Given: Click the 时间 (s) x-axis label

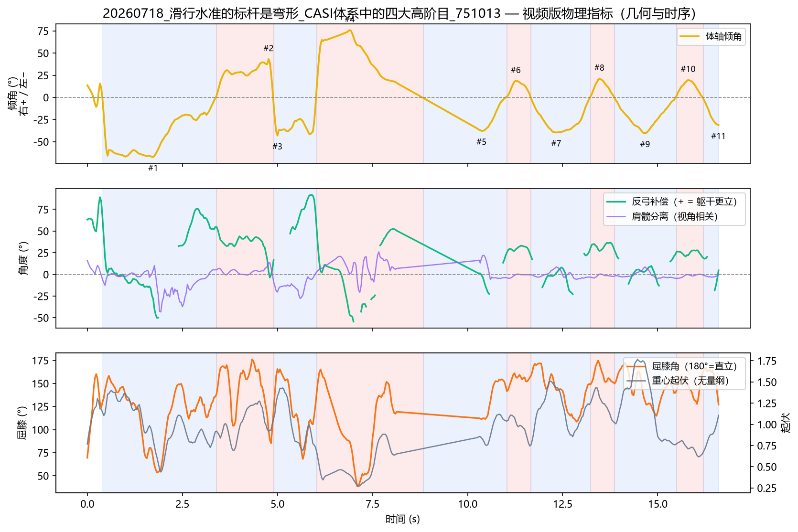Looking at the screenshot, I should (x=403, y=519).
